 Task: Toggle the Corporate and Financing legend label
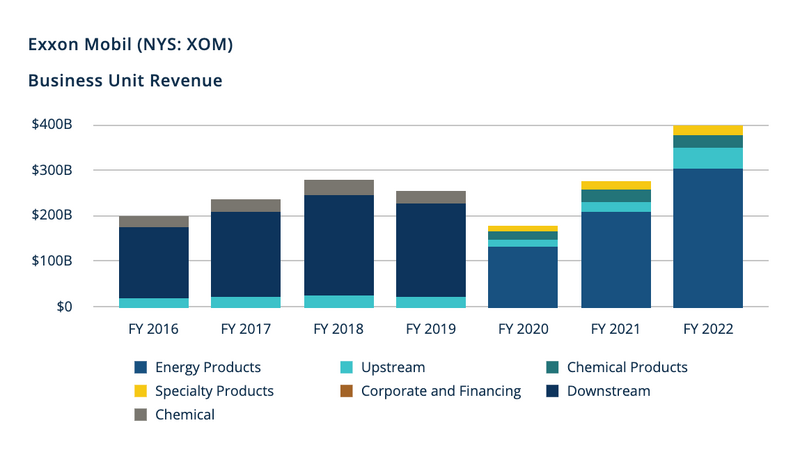tap(441, 391)
